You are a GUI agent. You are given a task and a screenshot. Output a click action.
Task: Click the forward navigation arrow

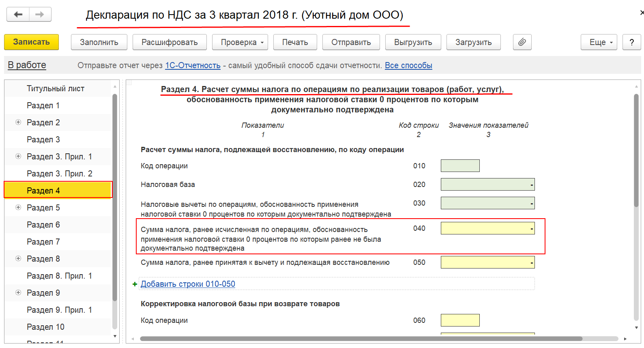[x=40, y=15]
